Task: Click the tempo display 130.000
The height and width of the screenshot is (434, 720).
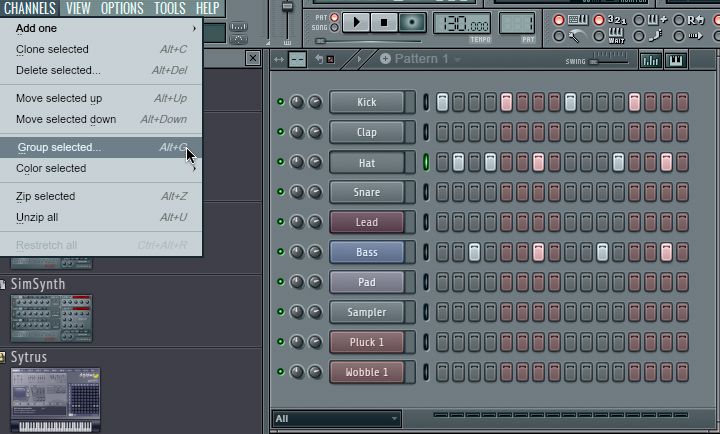Action: (x=462, y=23)
